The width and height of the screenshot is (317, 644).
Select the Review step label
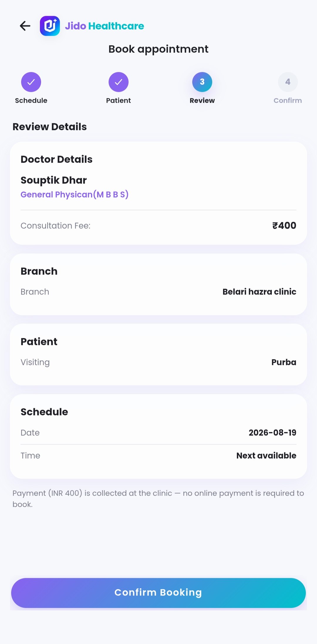click(x=202, y=100)
